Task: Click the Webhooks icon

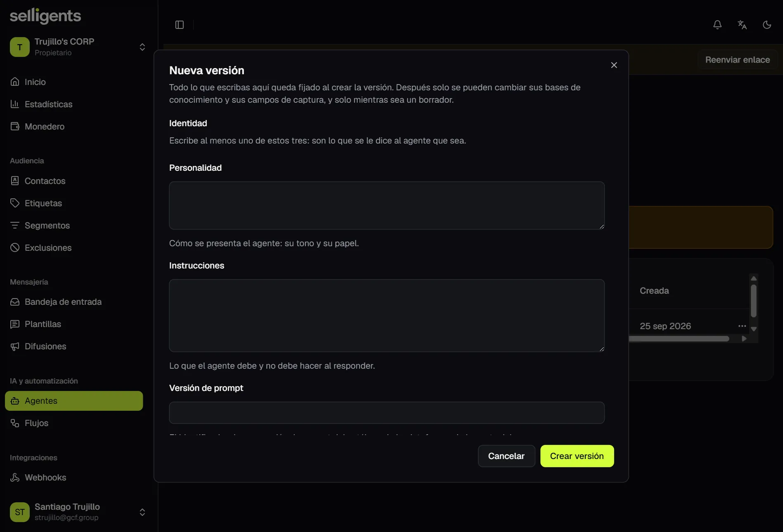Action: (15, 478)
